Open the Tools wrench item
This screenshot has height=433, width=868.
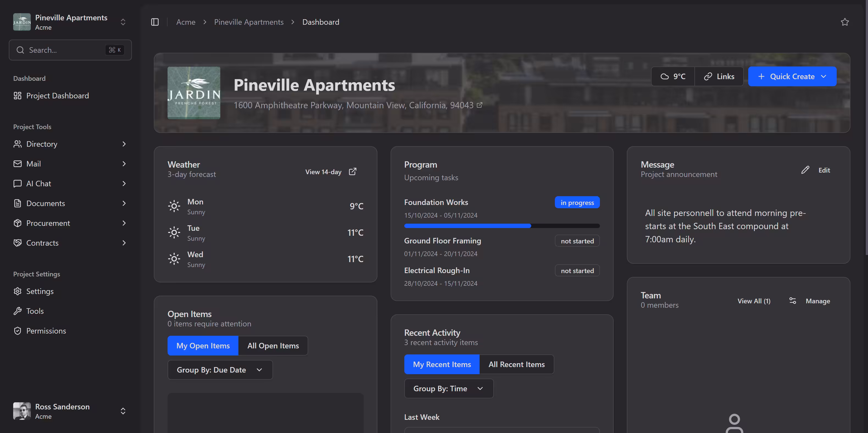(35, 311)
